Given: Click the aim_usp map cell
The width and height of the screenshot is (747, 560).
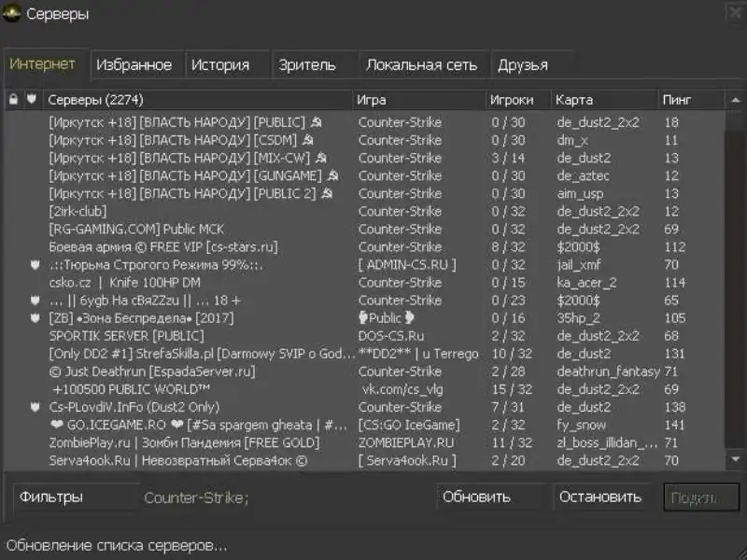Looking at the screenshot, I should pos(580,194).
